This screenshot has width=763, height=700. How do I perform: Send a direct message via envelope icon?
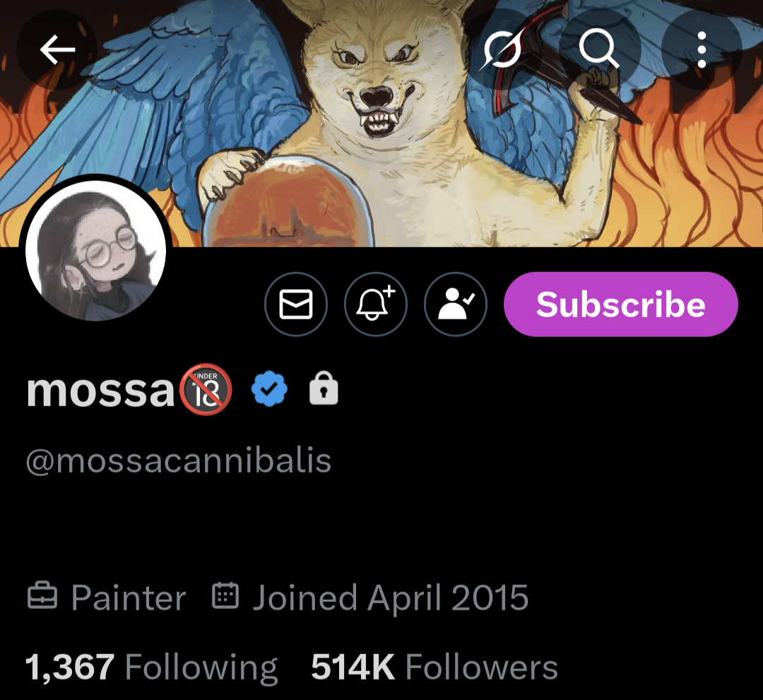(x=296, y=304)
